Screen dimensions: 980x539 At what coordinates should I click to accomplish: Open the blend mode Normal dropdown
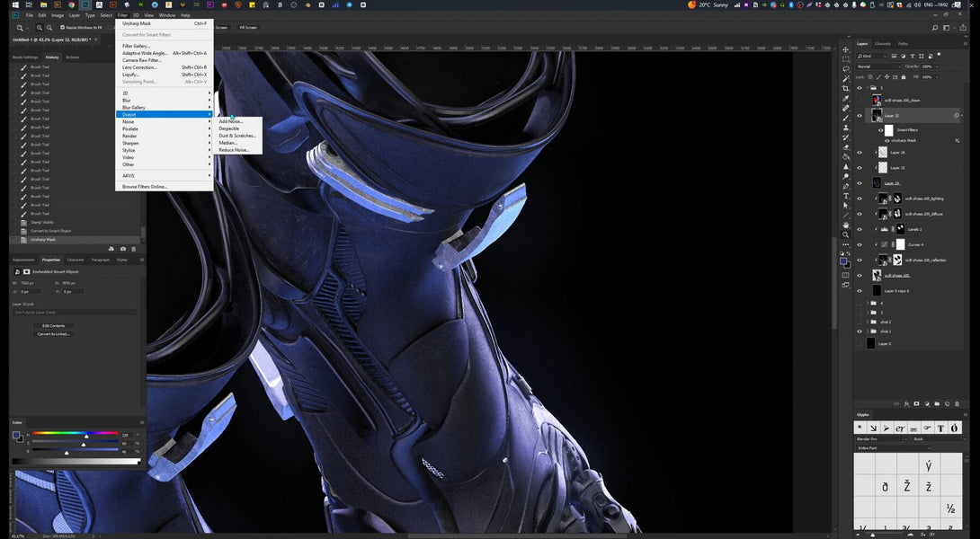pos(878,66)
